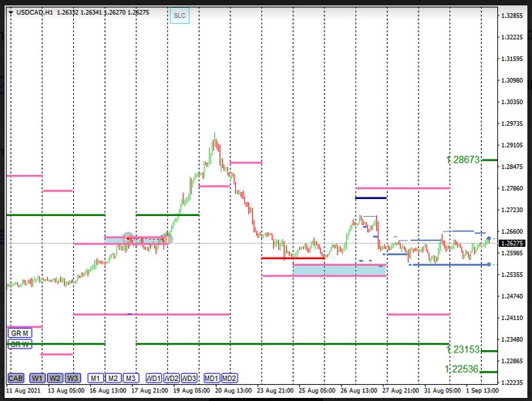
Task: Activate the MD1 button
Action: (211, 379)
